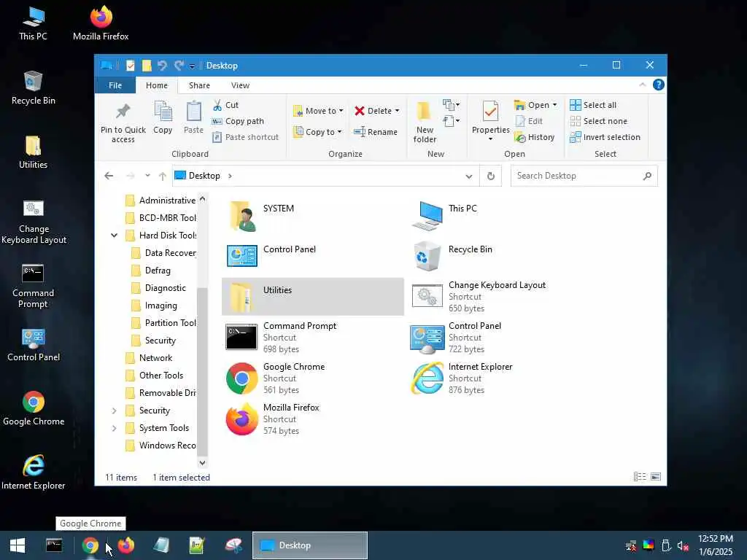Click Select all in ribbon
This screenshot has width=747, height=560.
coord(593,105)
